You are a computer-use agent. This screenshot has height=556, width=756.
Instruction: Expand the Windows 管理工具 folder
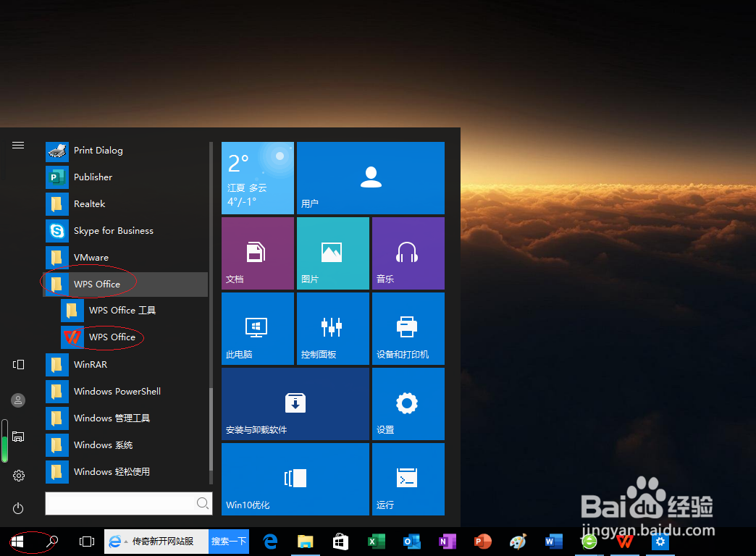tap(126, 418)
